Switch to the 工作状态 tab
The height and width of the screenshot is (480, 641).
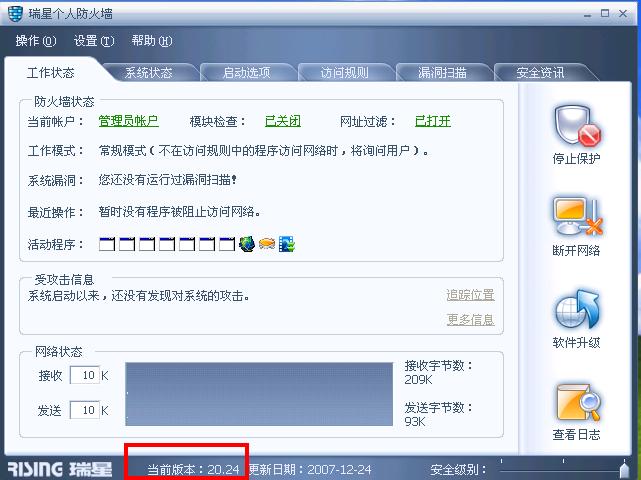click(x=51, y=73)
